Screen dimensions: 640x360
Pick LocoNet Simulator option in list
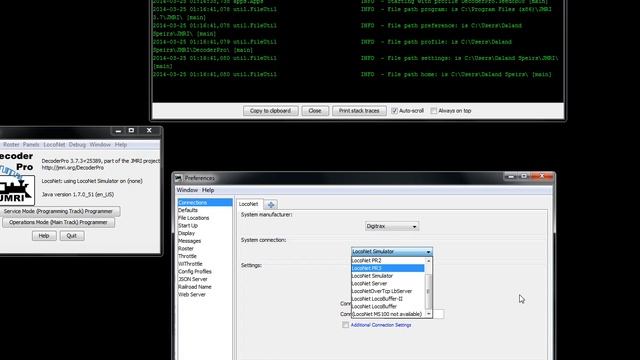point(388,276)
